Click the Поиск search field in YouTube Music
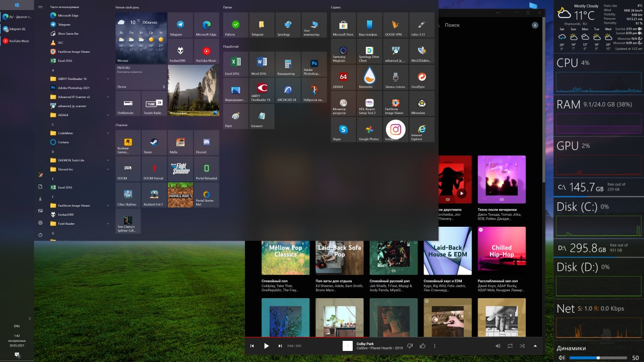 (x=452, y=25)
